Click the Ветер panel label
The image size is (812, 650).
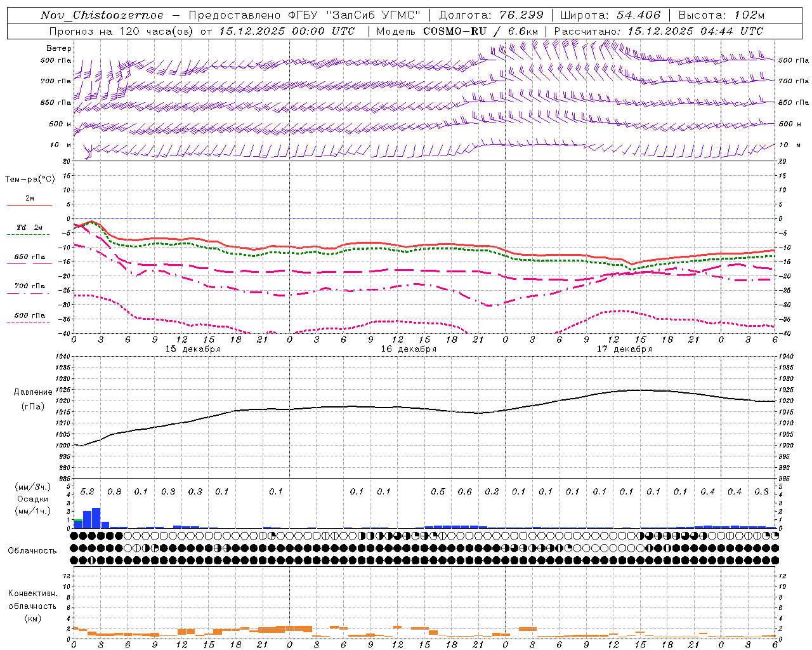(x=59, y=48)
